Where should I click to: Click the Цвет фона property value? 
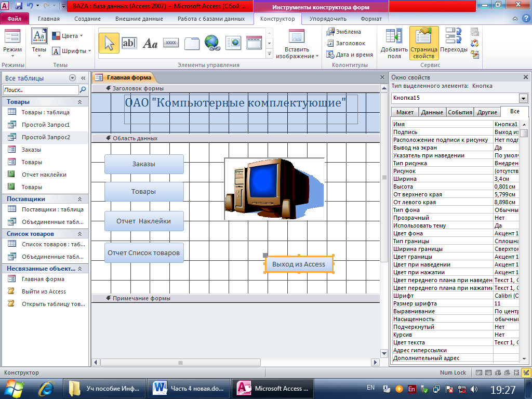506,233
